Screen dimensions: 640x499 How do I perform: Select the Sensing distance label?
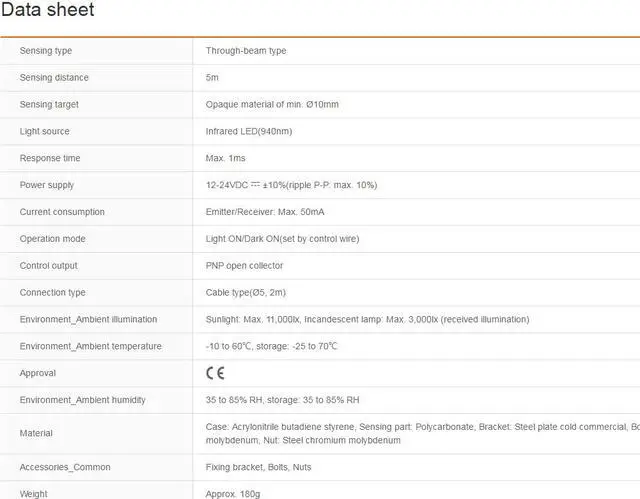54,78
